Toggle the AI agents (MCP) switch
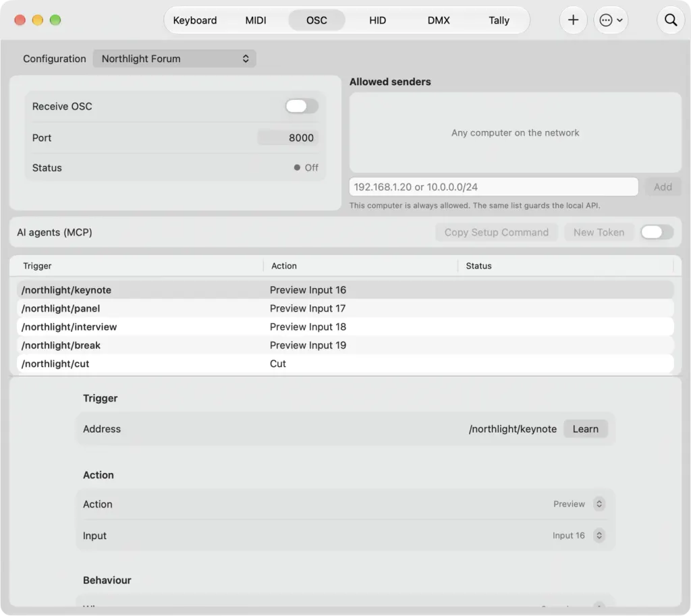This screenshot has width=691, height=616. coord(657,232)
